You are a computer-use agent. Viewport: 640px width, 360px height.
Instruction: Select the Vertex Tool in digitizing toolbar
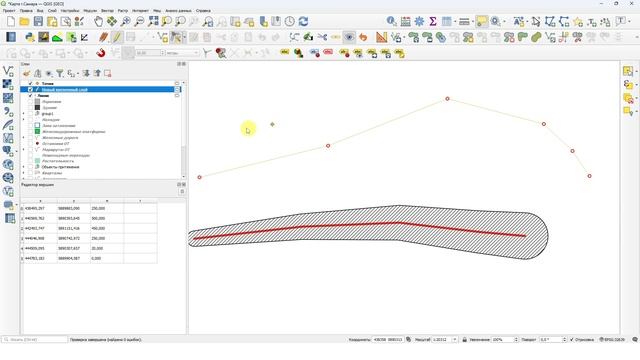coord(176,38)
